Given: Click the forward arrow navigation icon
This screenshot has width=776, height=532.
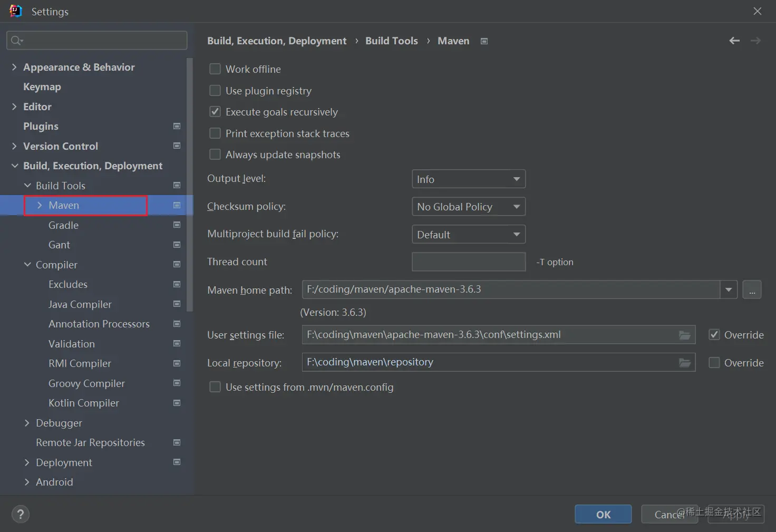Looking at the screenshot, I should pos(755,41).
